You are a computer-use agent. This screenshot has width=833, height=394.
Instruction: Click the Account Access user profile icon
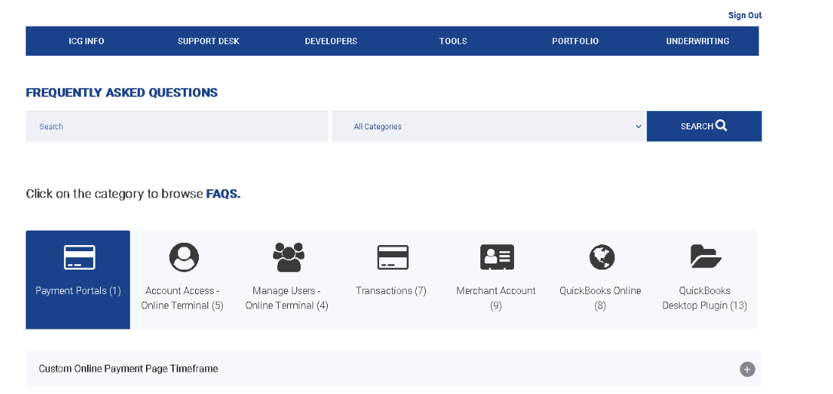[x=184, y=257]
